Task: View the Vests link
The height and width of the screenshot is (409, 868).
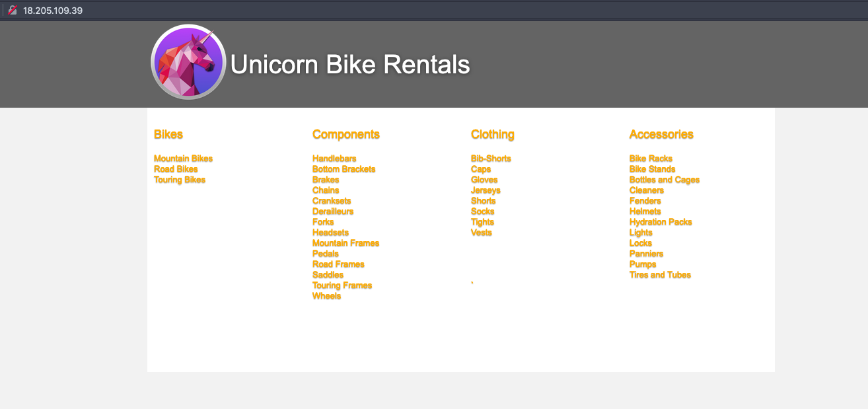Action: (x=481, y=233)
